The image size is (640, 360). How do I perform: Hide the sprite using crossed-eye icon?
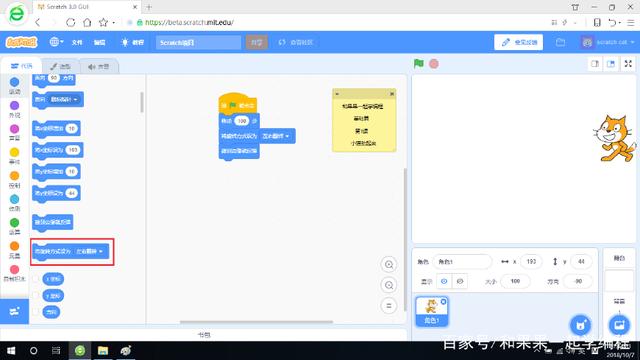pyautogui.click(x=460, y=281)
